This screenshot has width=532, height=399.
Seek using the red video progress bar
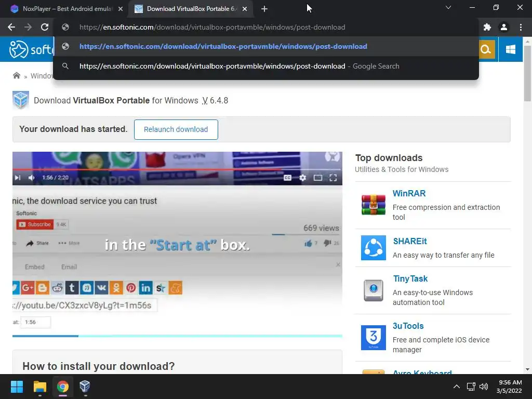coord(177,169)
